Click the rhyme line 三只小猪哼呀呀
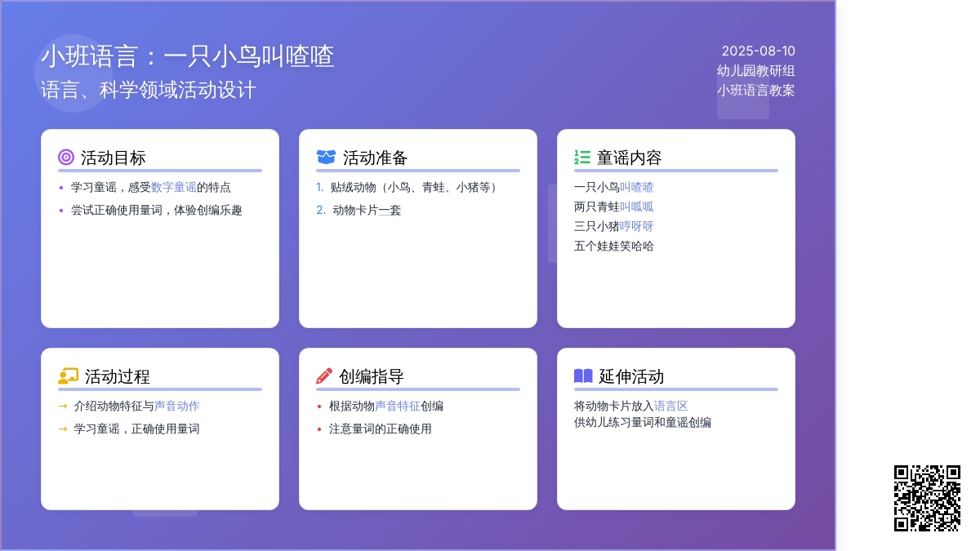 pos(614,226)
